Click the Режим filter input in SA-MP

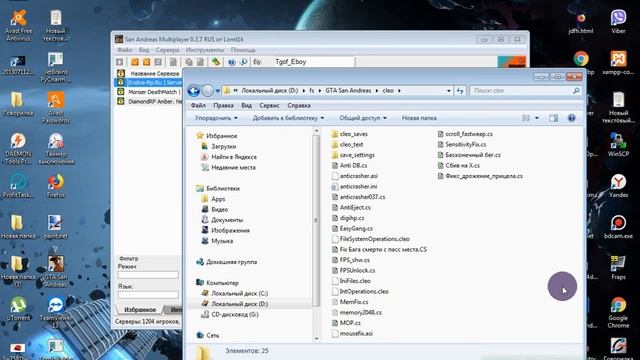tap(148, 275)
